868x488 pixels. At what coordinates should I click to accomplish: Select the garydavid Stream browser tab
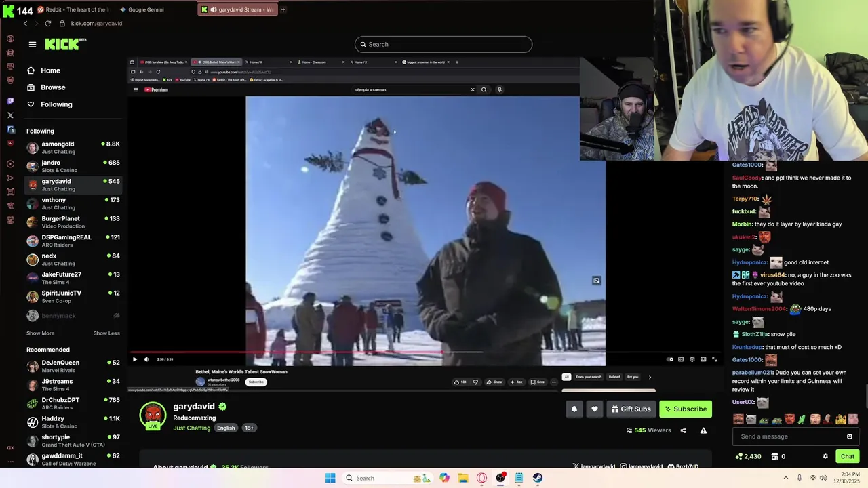(x=238, y=9)
